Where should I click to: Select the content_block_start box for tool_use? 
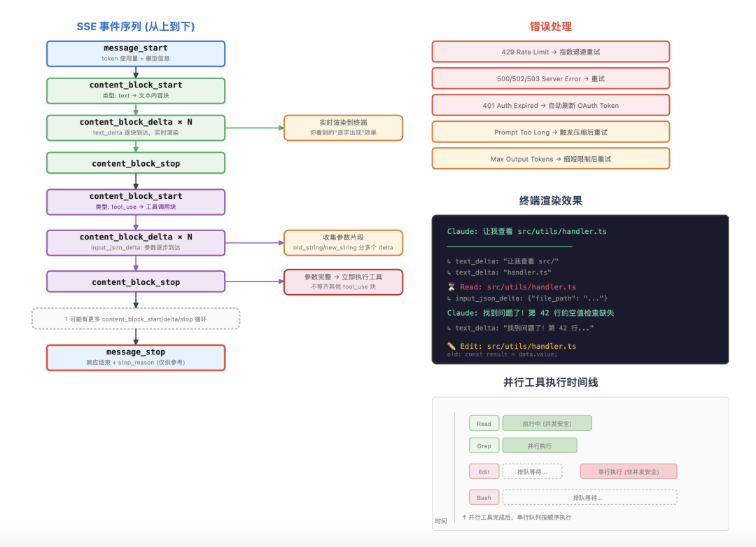tap(136, 202)
